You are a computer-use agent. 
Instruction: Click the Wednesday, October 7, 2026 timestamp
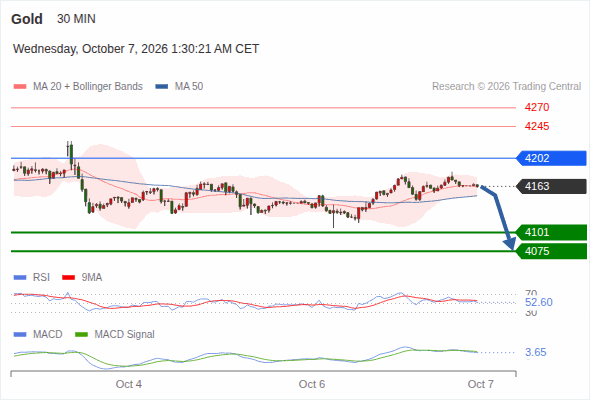point(136,49)
